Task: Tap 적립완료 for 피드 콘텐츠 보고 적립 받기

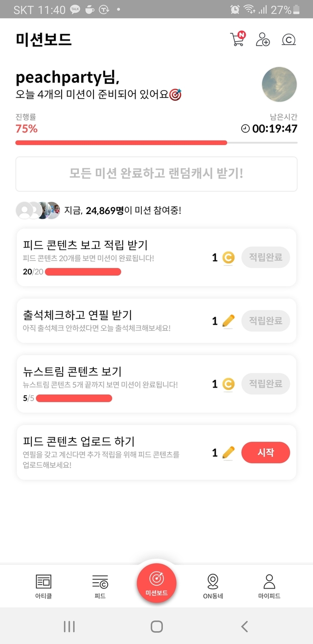Action: (x=266, y=258)
